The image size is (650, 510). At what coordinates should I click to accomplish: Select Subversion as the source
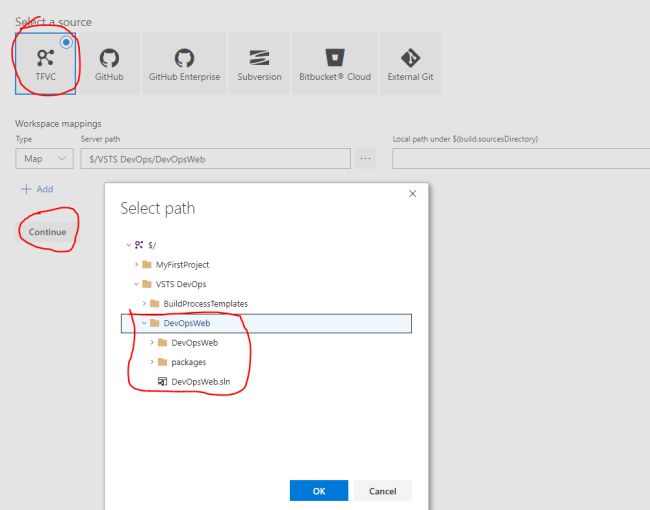click(x=259, y=63)
